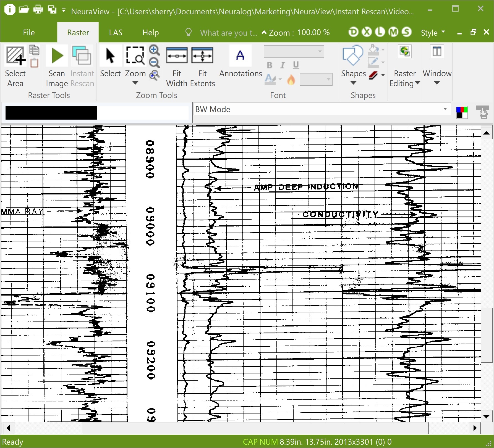Open the Annotations tool
The width and height of the screenshot is (494, 448).
pyautogui.click(x=240, y=56)
